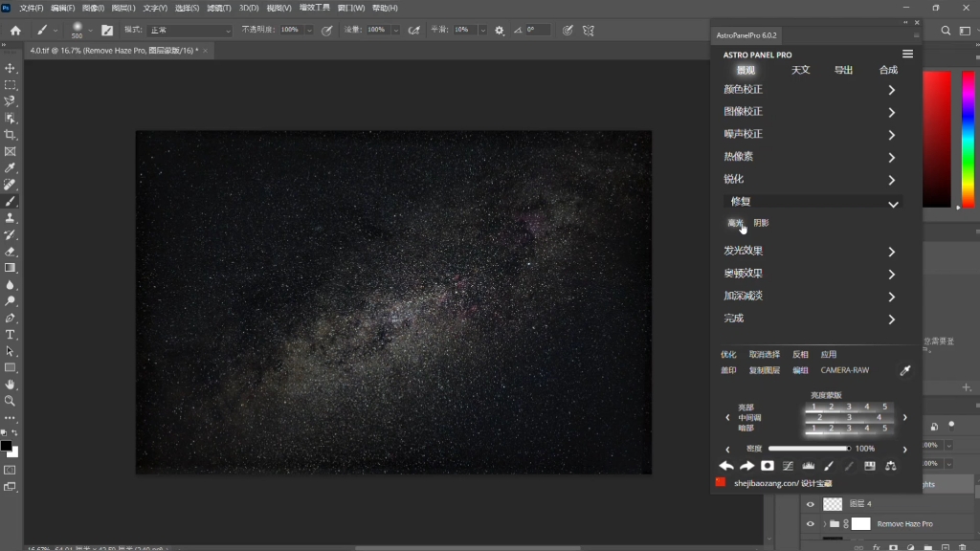The image size is (980, 551).
Task: Select the Horizontal Type tool
Action: [10, 335]
